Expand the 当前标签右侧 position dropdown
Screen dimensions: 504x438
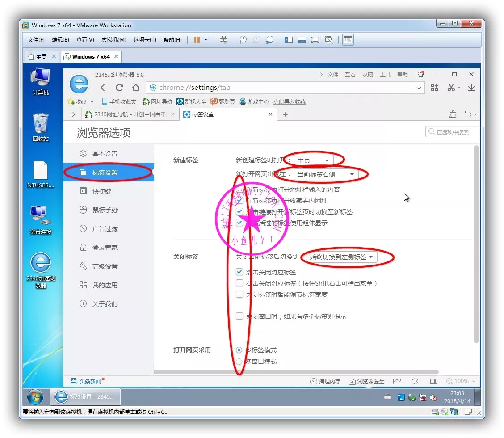[326, 174]
